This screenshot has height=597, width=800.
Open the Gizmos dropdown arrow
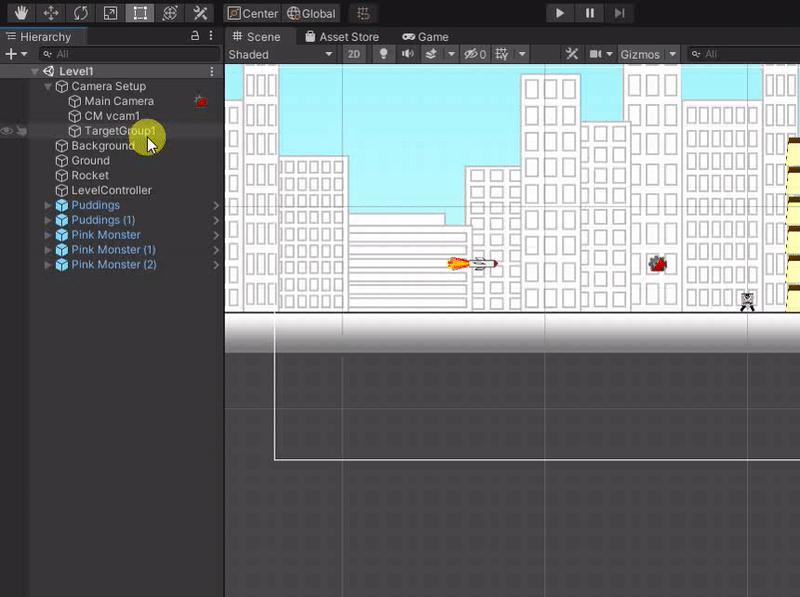tap(672, 54)
